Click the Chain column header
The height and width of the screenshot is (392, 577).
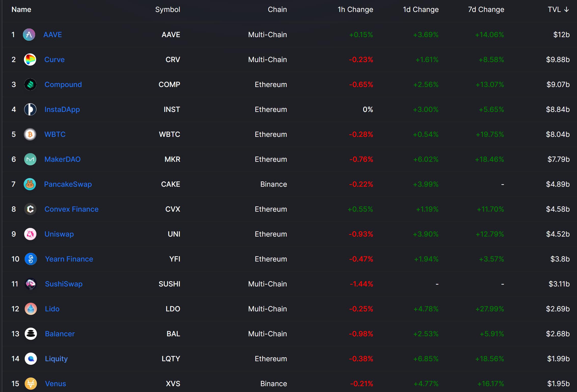pos(277,10)
